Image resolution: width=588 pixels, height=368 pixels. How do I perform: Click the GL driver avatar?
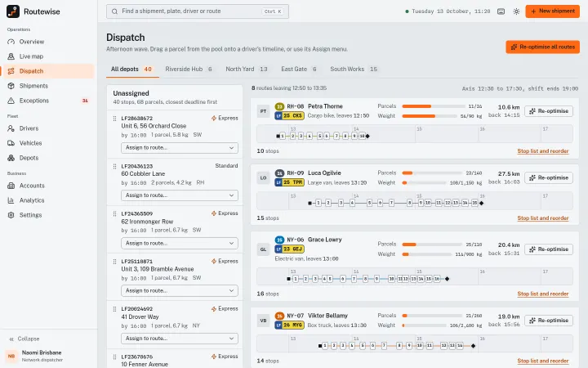pos(263,249)
